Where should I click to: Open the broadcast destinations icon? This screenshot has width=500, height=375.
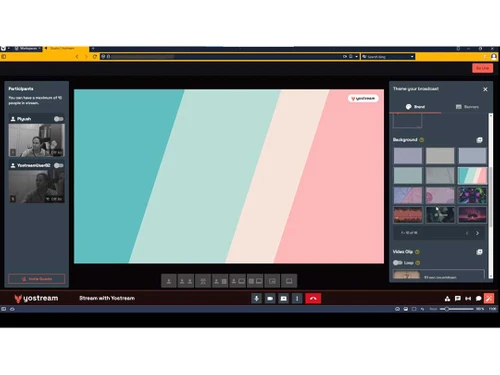click(x=468, y=299)
